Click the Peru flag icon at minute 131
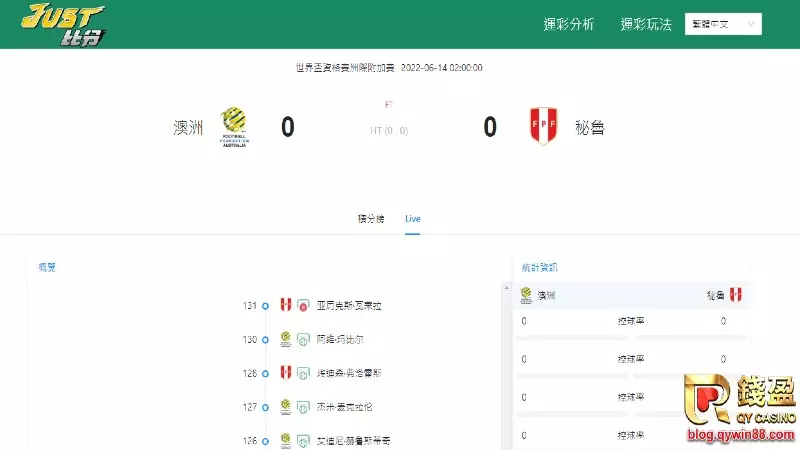The height and width of the screenshot is (450, 800). pyautogui.click(x=285, y=305)
